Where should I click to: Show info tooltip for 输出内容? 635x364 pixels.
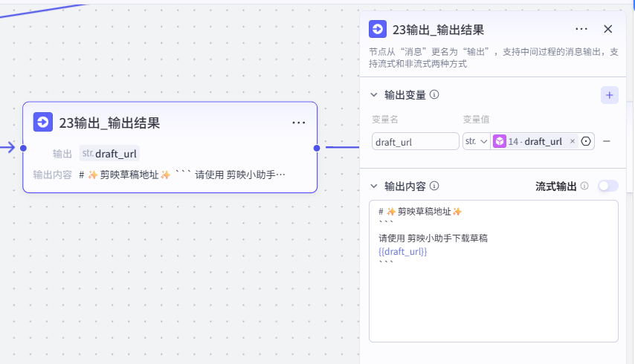coord(434,186)
